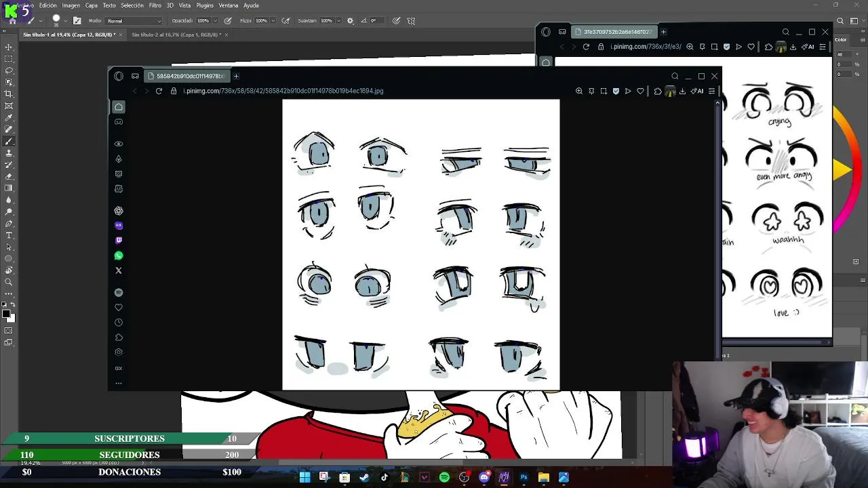Open the Ventana menu
Screen dimensions: 868x488
pos(229,5)
